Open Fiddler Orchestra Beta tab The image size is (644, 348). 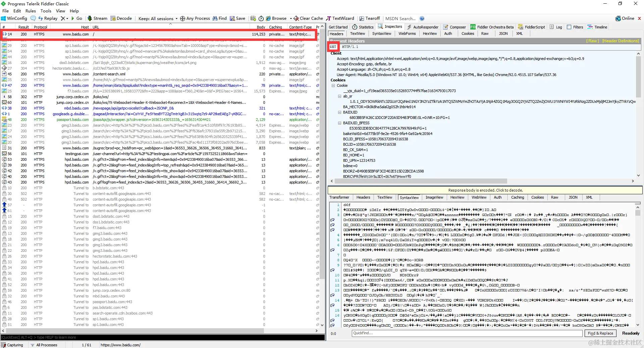click(492, 27)
